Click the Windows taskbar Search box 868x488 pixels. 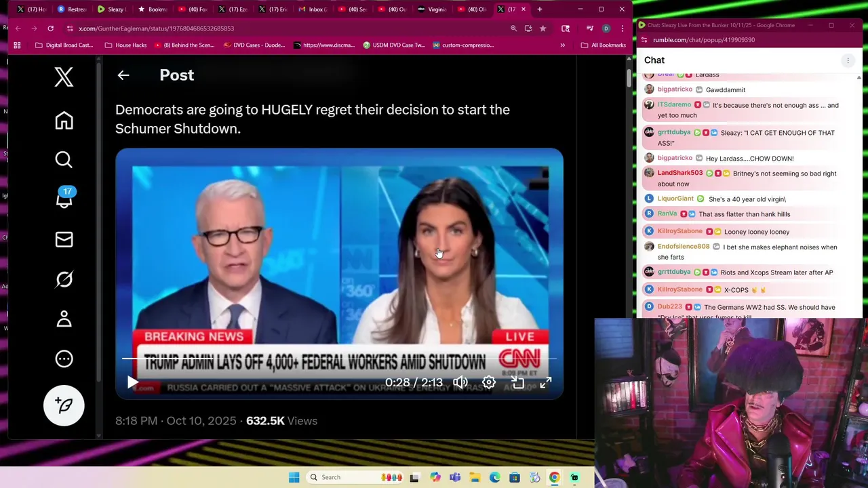click(356, 477)
